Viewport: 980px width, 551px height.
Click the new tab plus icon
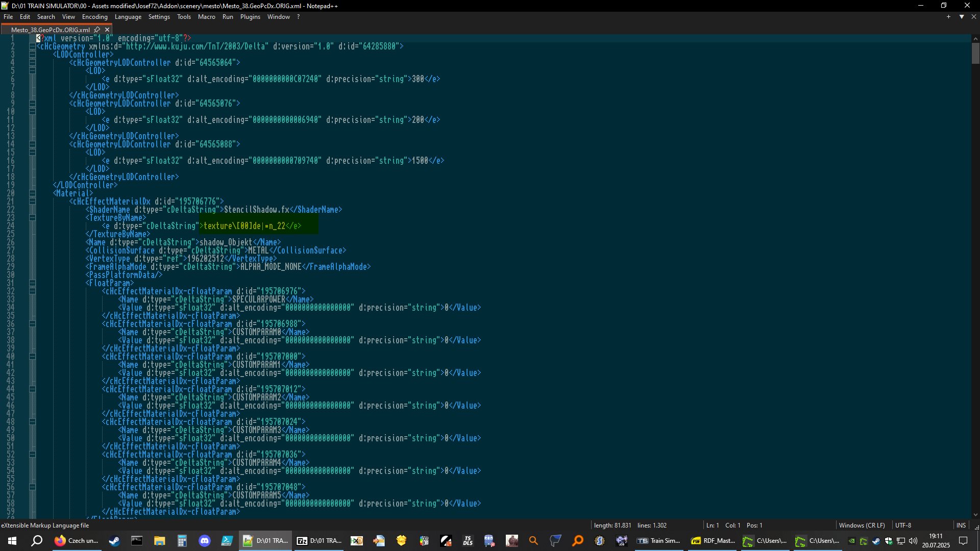[x=948, y=17]
